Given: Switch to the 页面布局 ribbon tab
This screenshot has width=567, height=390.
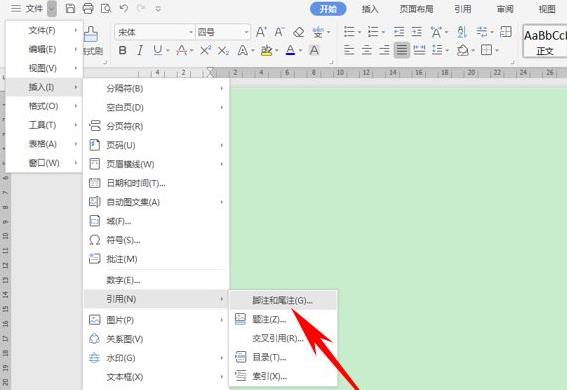Looking at the screenshot, I should [x=416, y=9].
